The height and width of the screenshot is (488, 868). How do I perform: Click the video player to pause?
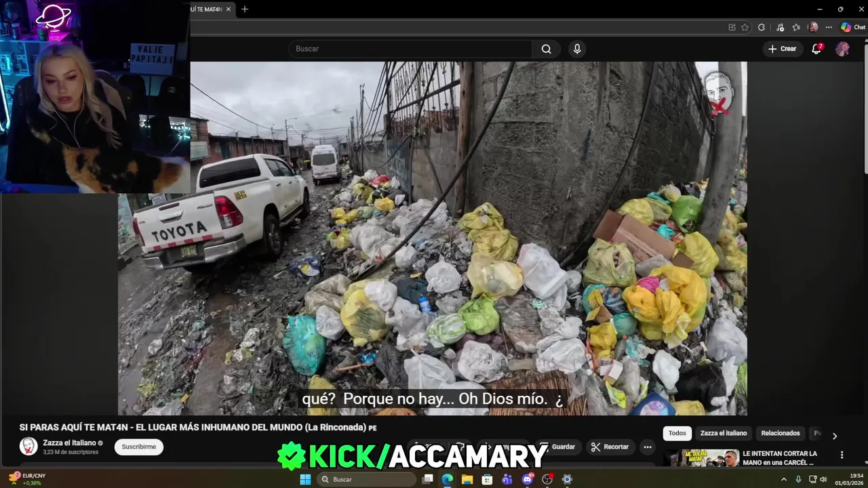[x=433, y=239]
